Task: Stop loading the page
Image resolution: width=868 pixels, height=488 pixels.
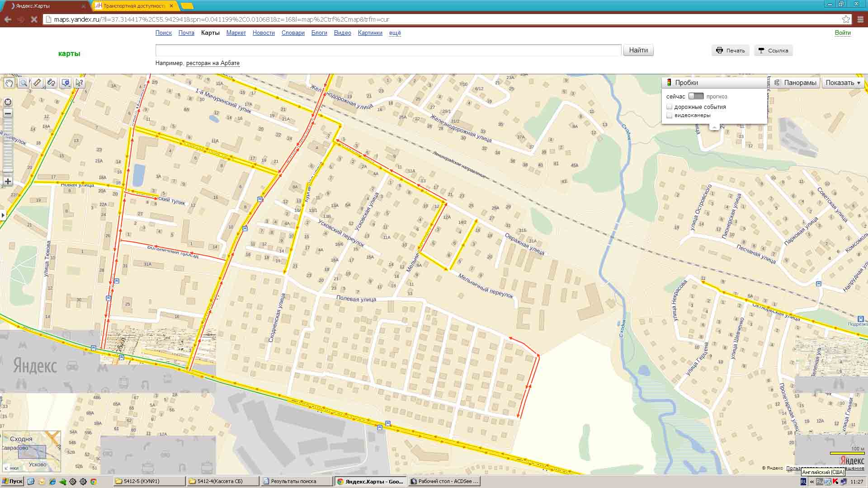Action: pyautogui.click(x=34, y=19)
